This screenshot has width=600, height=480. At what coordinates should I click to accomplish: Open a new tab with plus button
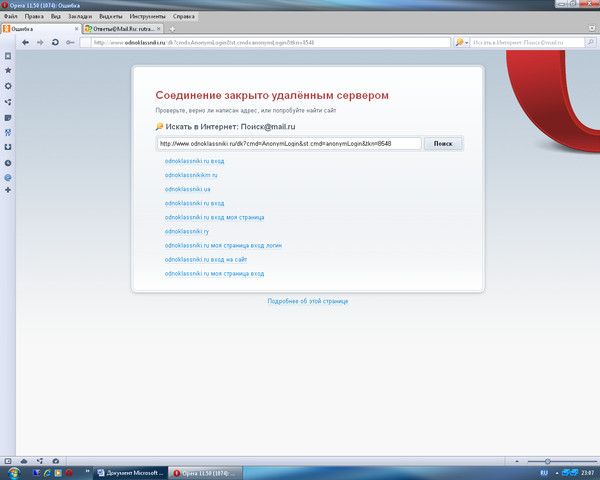[172, 29]
